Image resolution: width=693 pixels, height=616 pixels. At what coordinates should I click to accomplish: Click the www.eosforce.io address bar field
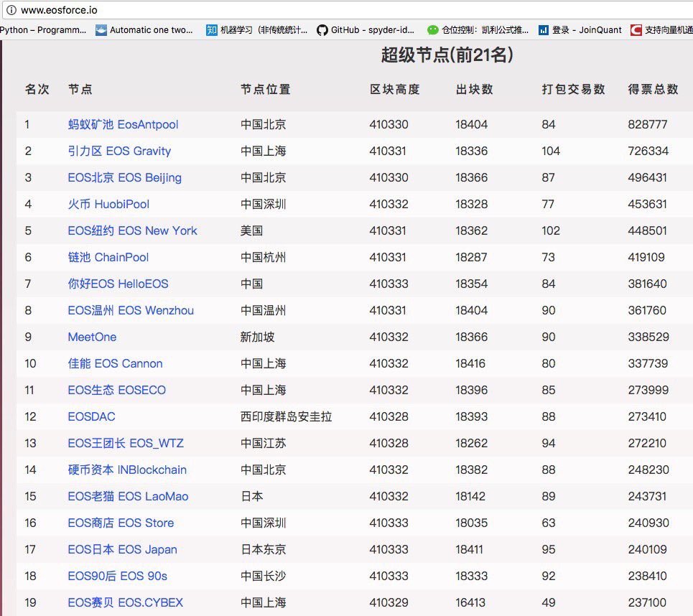click(x=349, y=10)
